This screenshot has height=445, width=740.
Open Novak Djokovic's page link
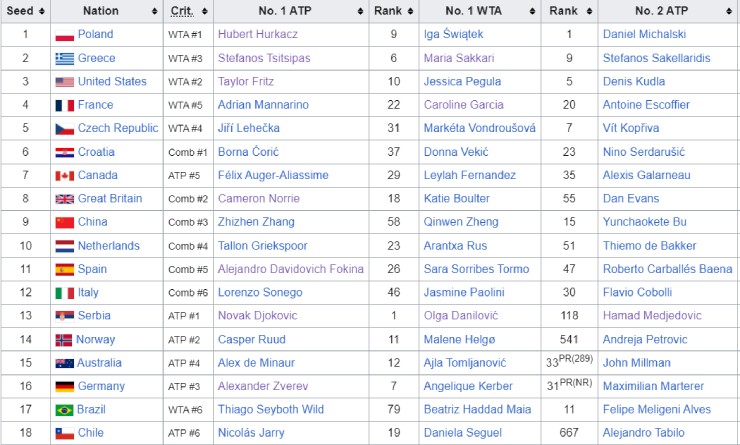click(x=258, y=316)
